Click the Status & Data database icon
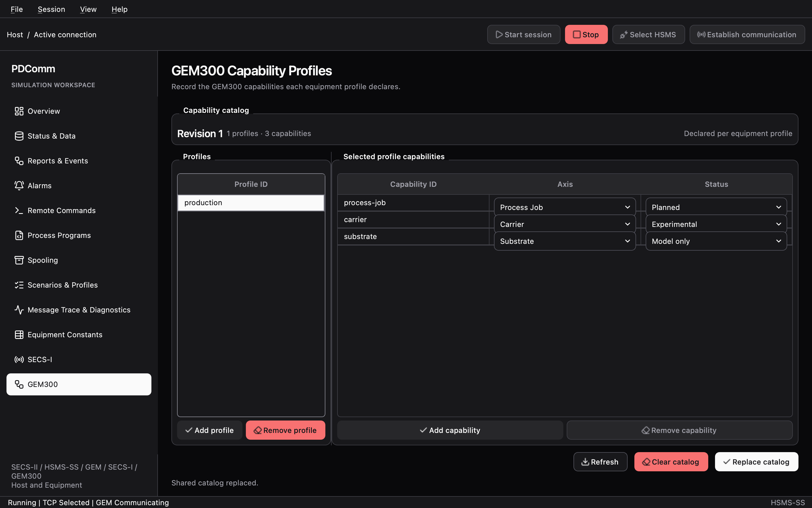This screenshot has height=508, width=812. tap(19, 136)
